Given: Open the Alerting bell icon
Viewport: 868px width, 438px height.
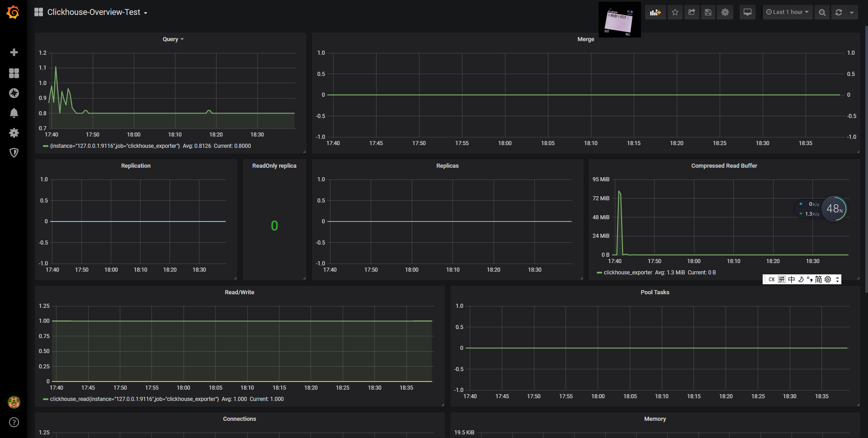Looking at the screenshot, I should click(14, 113).
